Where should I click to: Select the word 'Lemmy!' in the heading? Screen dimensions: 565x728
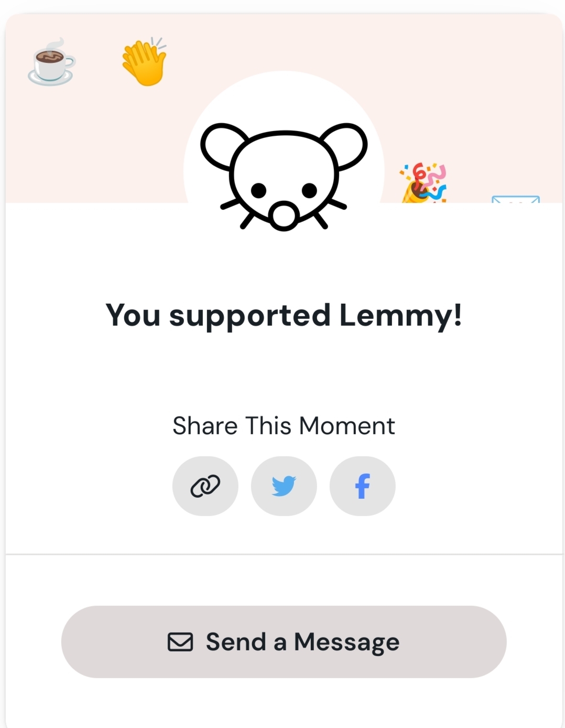pyautogui.click(x=401, y=316)
